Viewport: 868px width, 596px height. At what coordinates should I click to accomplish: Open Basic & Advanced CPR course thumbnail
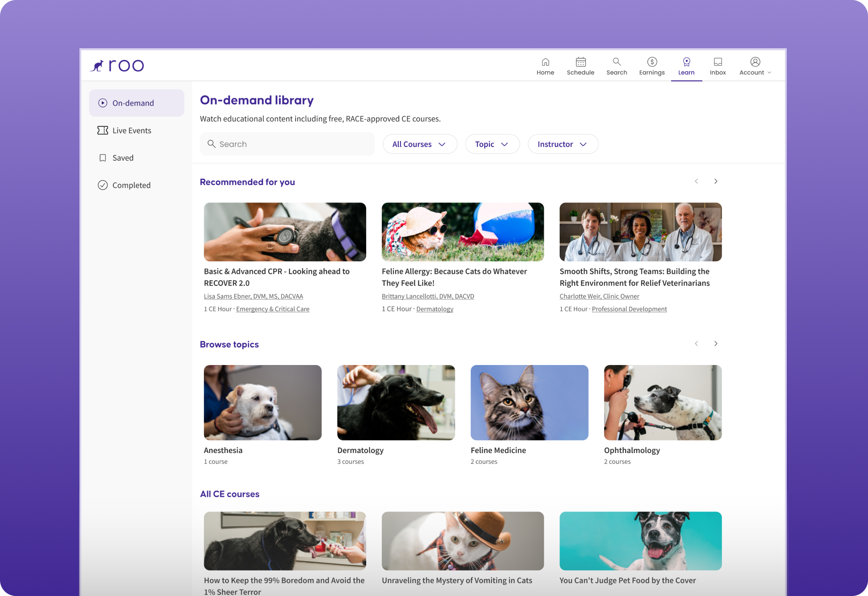[285, 232]
